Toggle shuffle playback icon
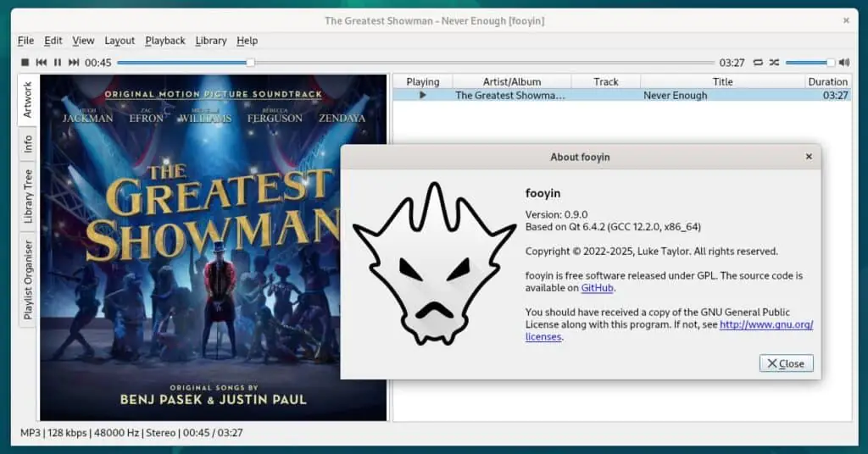This screenshot has height=454, width=868. (x=774, y=63)
